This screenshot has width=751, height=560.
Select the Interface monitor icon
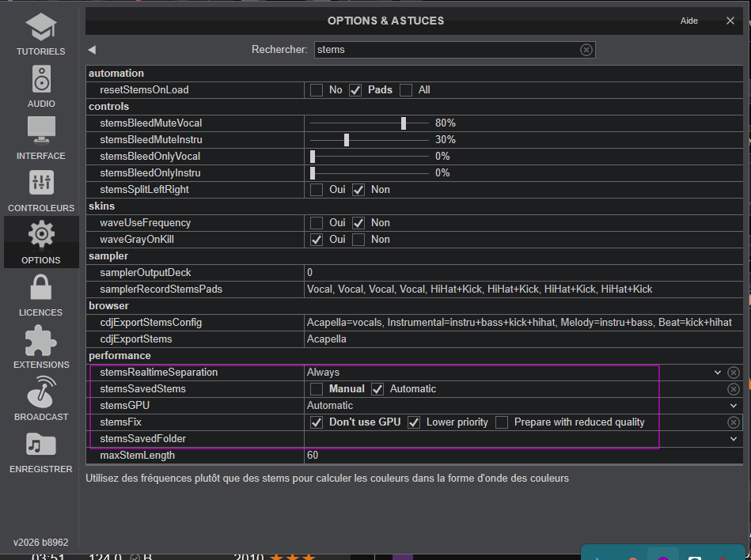pyautogui.click(x=40, y=131)
